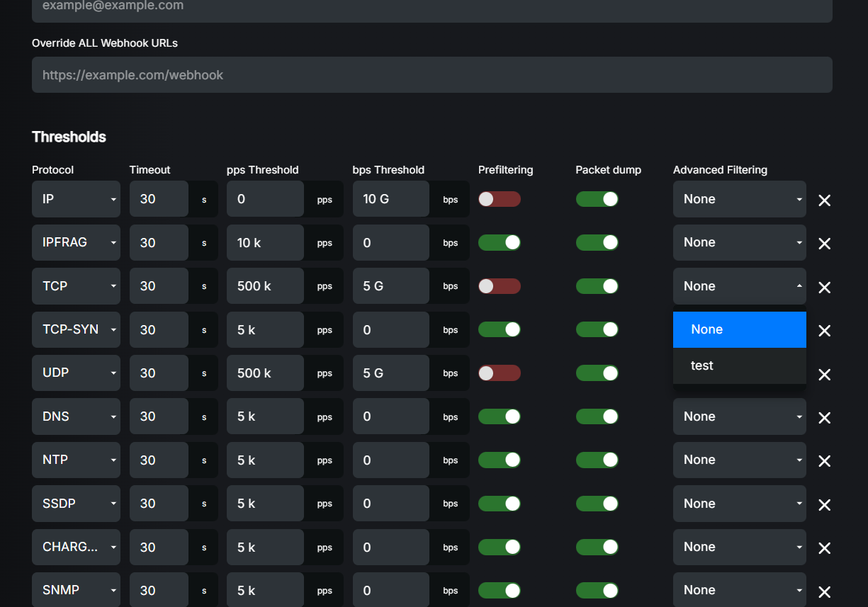Remove the SSDP protocol entry
868x607 pixels.
(824, 504)
